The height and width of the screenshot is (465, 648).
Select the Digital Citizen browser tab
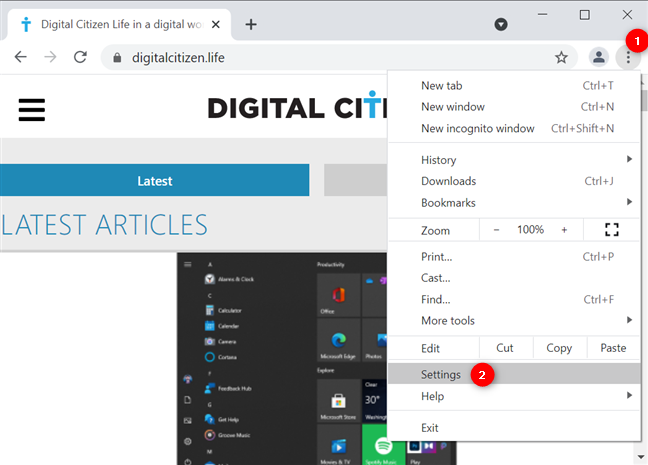pos(120,25)
